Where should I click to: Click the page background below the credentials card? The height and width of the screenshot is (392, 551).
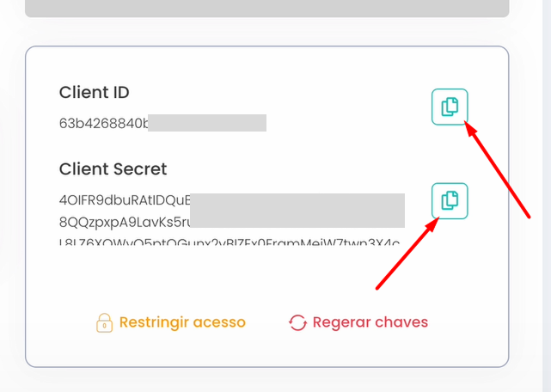(x=266, y=381)
